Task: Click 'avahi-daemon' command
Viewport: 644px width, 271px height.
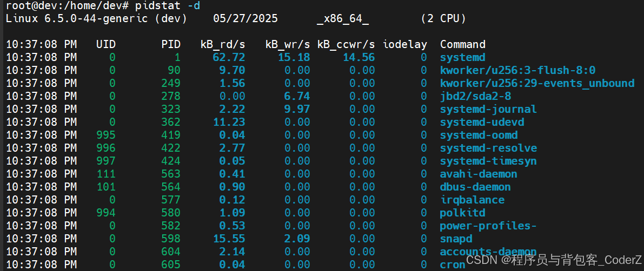Action: (x=479, y=174)
